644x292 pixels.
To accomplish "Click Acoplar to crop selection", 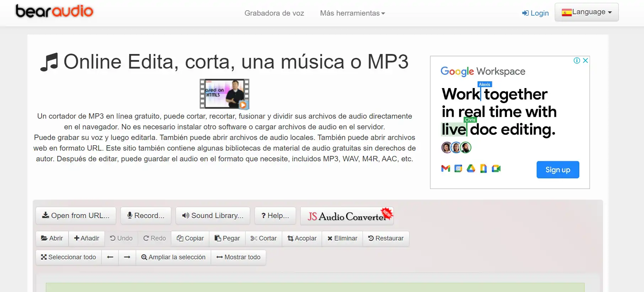I will click(x=302, y=238).
